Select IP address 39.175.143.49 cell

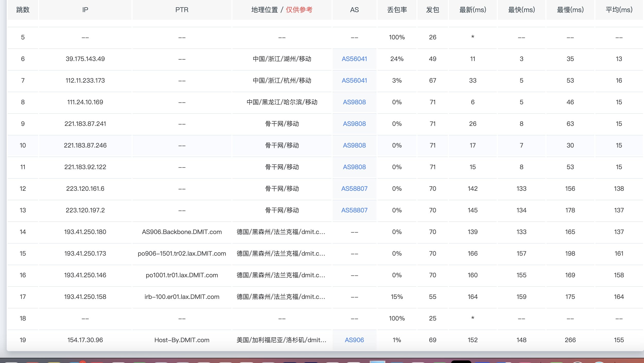click(85, 59)
